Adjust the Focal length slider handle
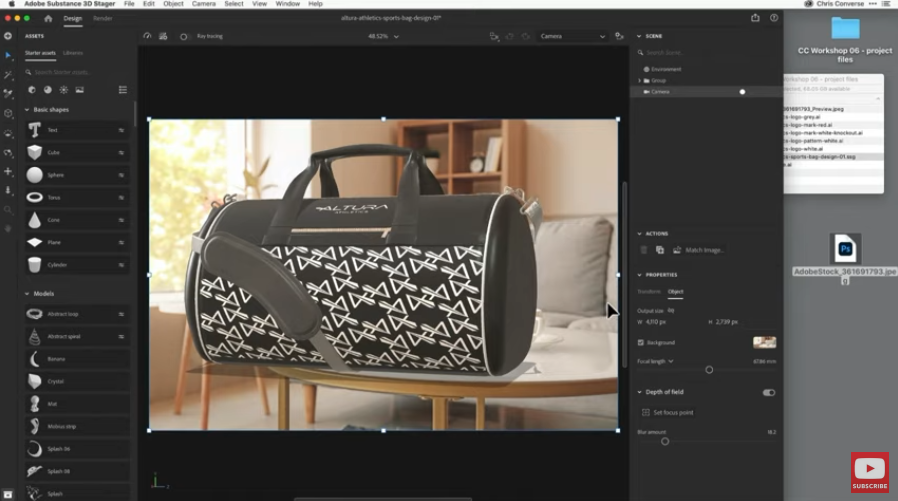The height and width of the screenshot is (501, 898). click(709, 370)
